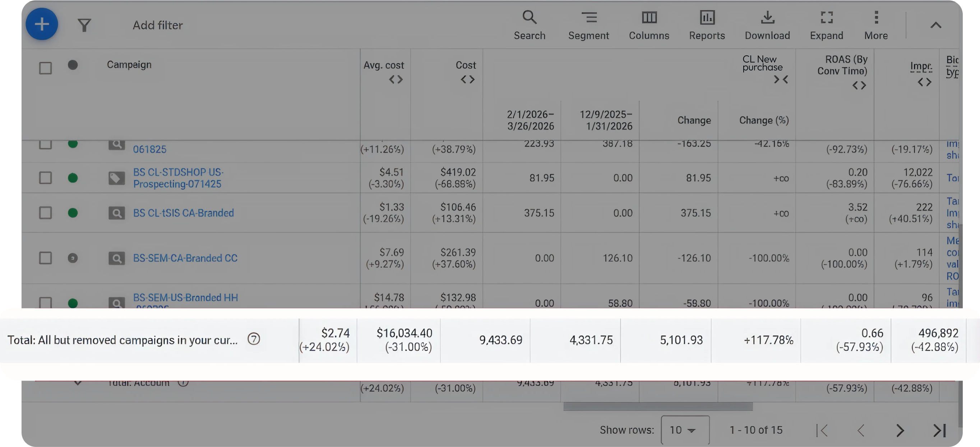Click the Bid strategy type column header

952,66
